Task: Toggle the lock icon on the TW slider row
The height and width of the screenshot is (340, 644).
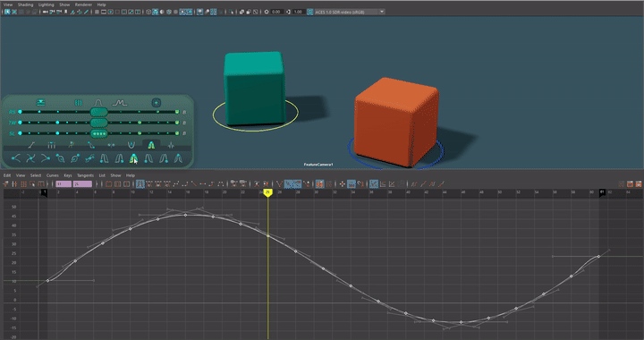Action: [x=184, y=123]
